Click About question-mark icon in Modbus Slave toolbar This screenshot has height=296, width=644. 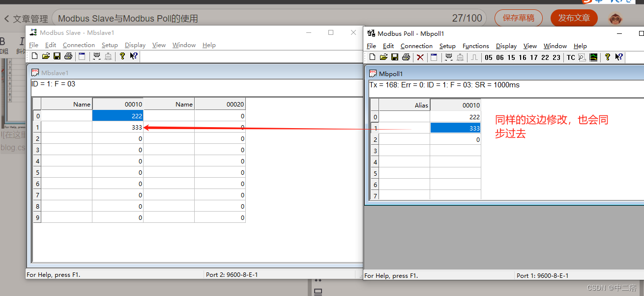tap(122, 56)
